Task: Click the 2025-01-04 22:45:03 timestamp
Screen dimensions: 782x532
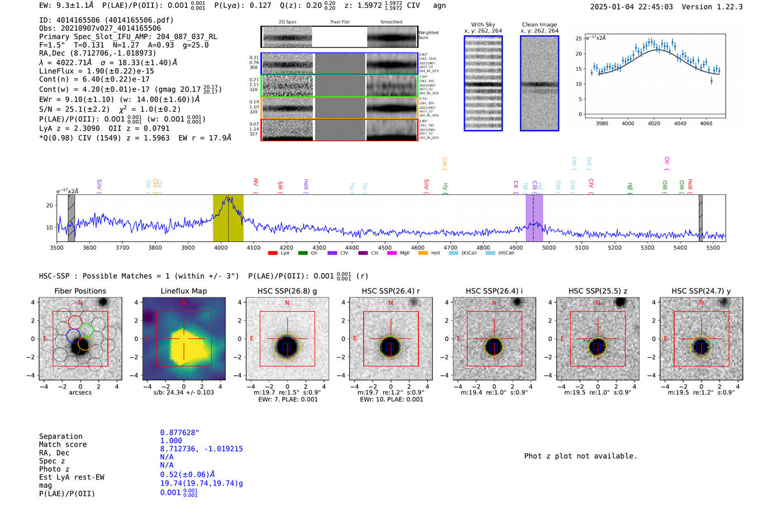Action: (632, 7)
